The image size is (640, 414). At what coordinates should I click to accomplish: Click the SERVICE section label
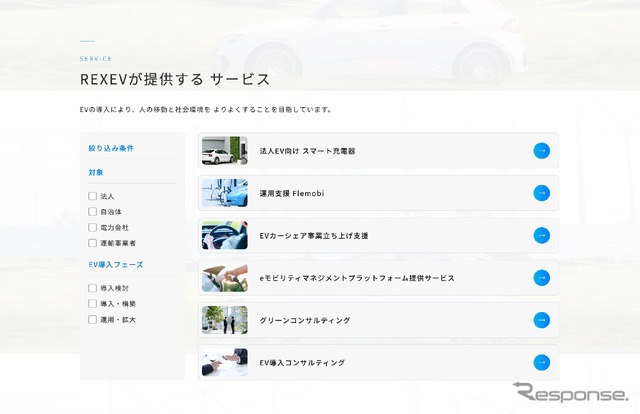pyautogui.click(x=96, y=59)
